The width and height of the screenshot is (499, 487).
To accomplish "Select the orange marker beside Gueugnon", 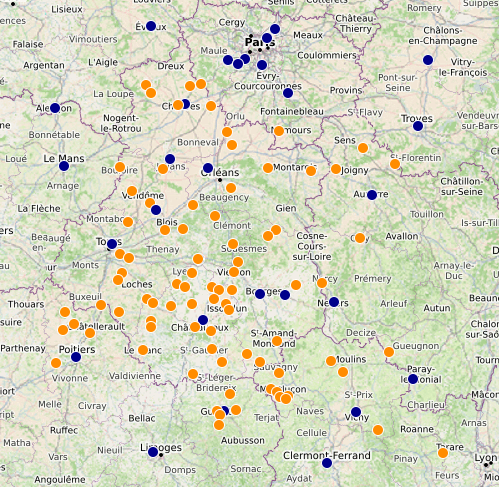I will [x=389, y=352].
